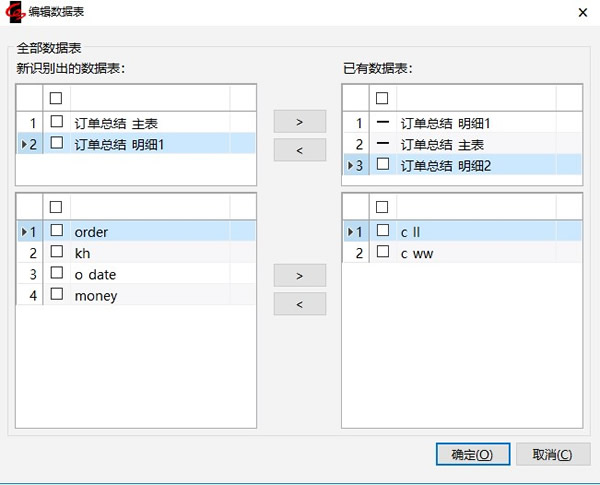
Task: Toggle checkbox for 订单总结 明细2 in existing tables
Action: [382, 165]
